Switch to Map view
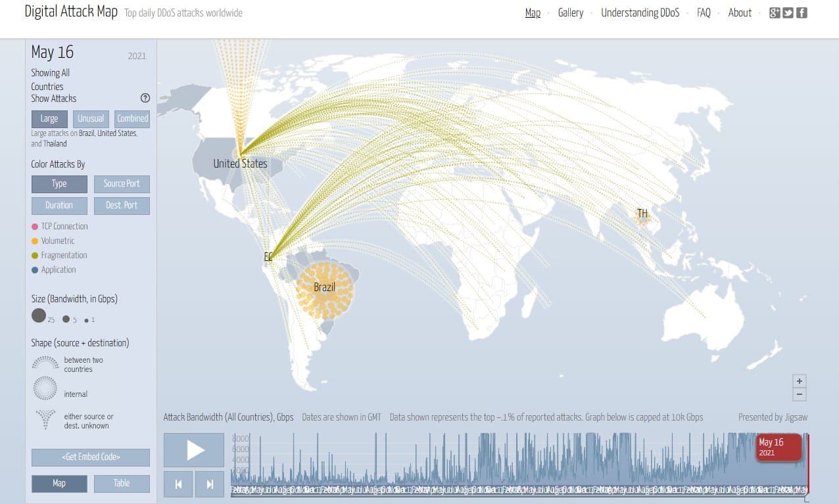The image size is (839, 504). click(x=59, y=484)
